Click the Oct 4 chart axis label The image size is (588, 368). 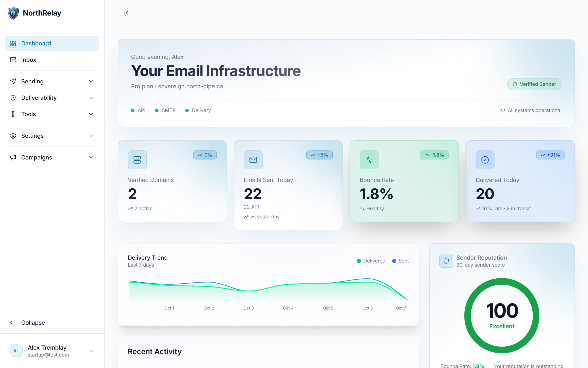pyautogui.click(x=288, y=308)
